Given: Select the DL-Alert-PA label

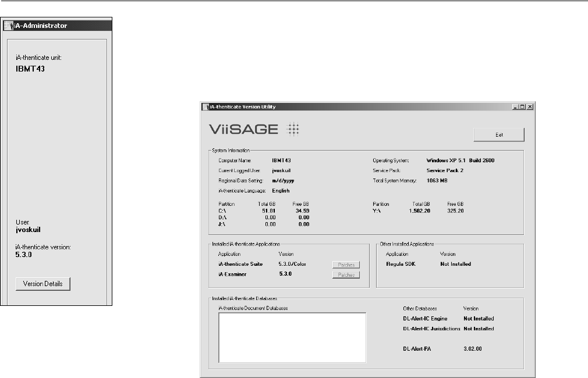Looking at the screenshot, I should 417,349.
